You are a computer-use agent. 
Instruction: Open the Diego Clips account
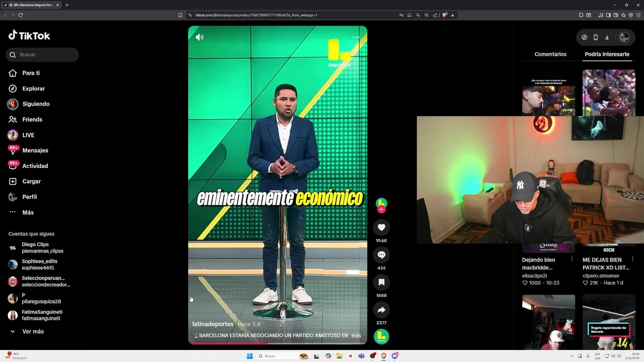[x=36, y=247]
